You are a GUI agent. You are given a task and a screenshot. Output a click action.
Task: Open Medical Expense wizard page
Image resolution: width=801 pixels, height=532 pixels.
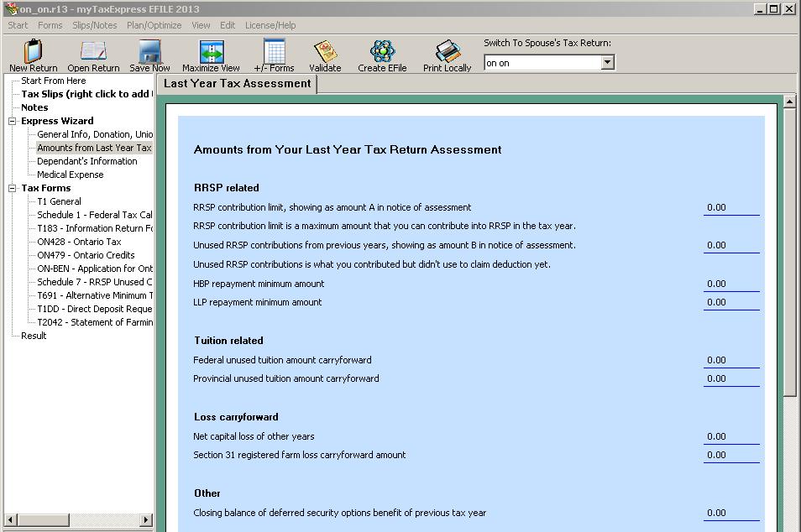(x=70, y=175)
